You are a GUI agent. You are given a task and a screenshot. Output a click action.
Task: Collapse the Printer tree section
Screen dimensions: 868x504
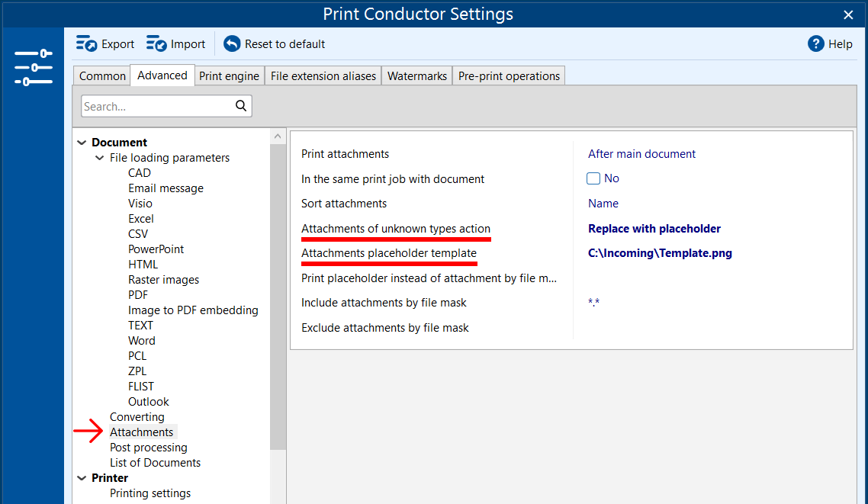point(82,478)
